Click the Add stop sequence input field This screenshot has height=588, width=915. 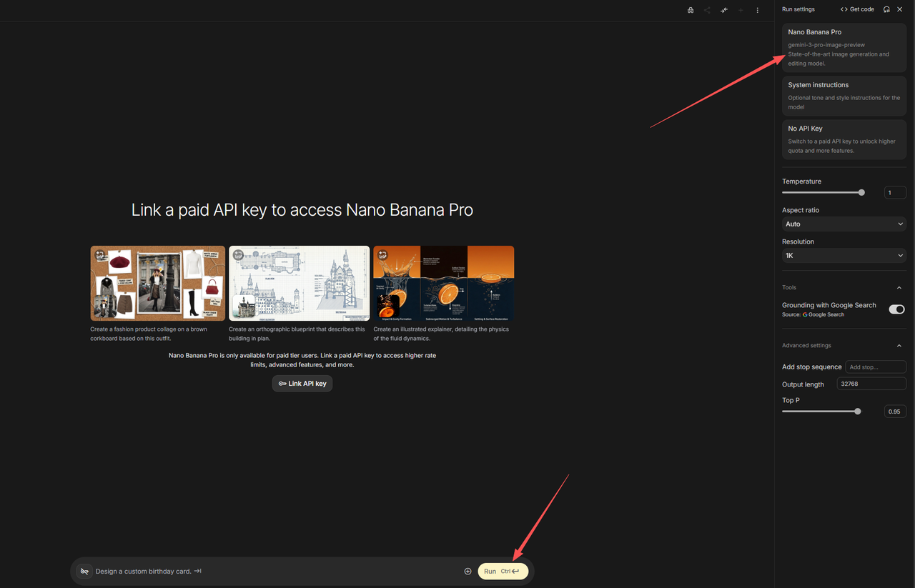(875, 367)
